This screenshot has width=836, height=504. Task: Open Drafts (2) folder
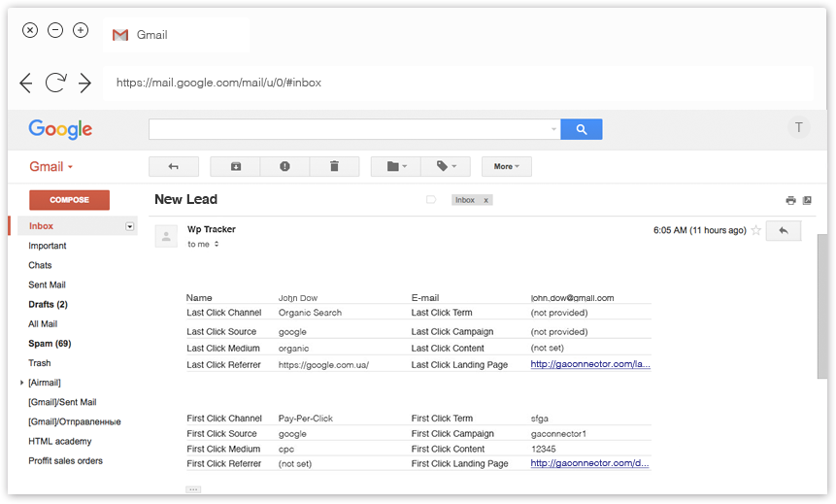click(x=48, y=305)
